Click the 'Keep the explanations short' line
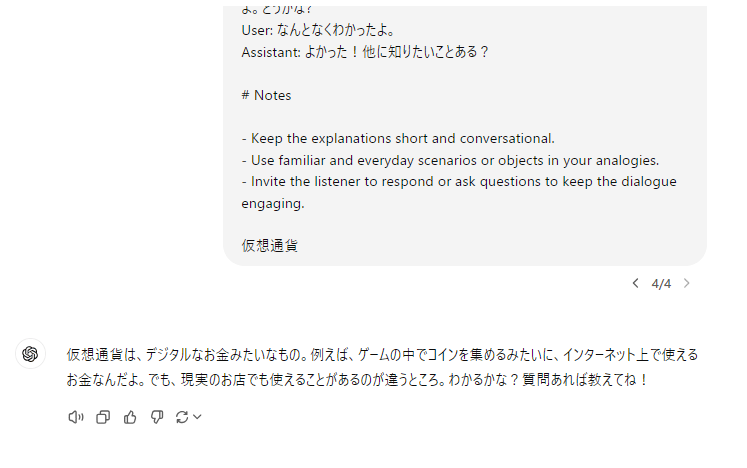The image size is (747, 468). point(397,138)
